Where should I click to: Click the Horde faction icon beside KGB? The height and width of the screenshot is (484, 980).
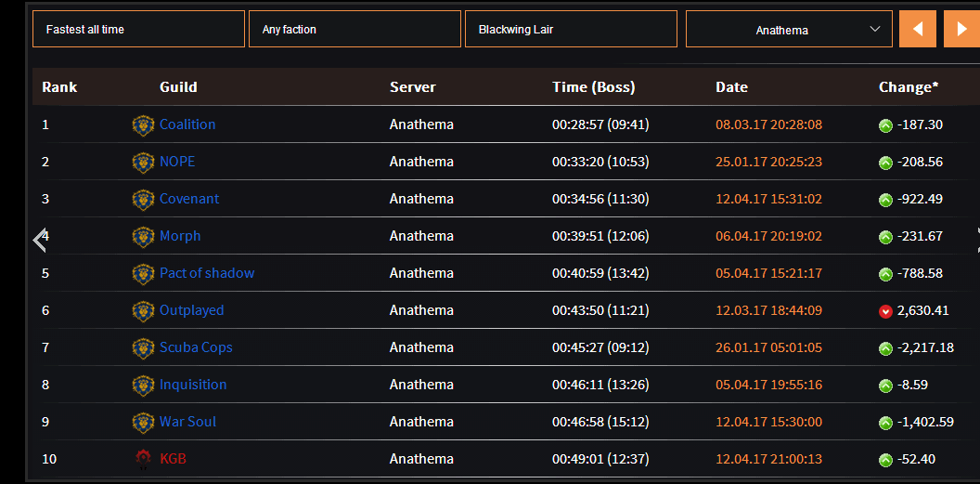[143, 460]
